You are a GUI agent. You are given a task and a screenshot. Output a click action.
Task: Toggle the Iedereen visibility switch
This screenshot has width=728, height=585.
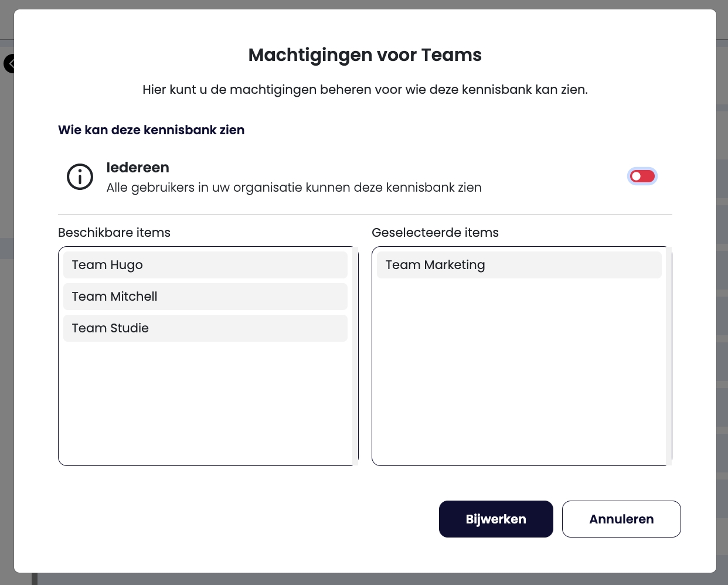642,176
